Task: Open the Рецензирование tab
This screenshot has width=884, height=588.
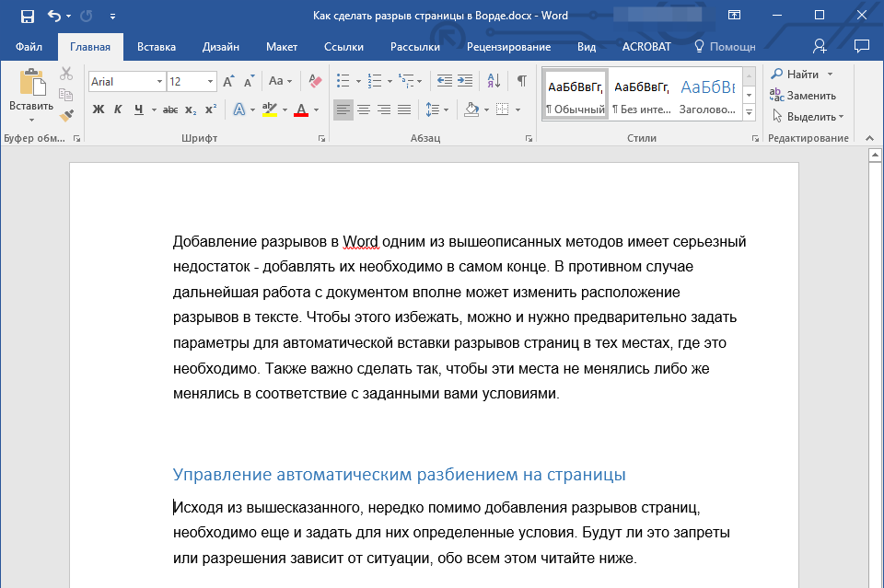Action: (508, 47)
